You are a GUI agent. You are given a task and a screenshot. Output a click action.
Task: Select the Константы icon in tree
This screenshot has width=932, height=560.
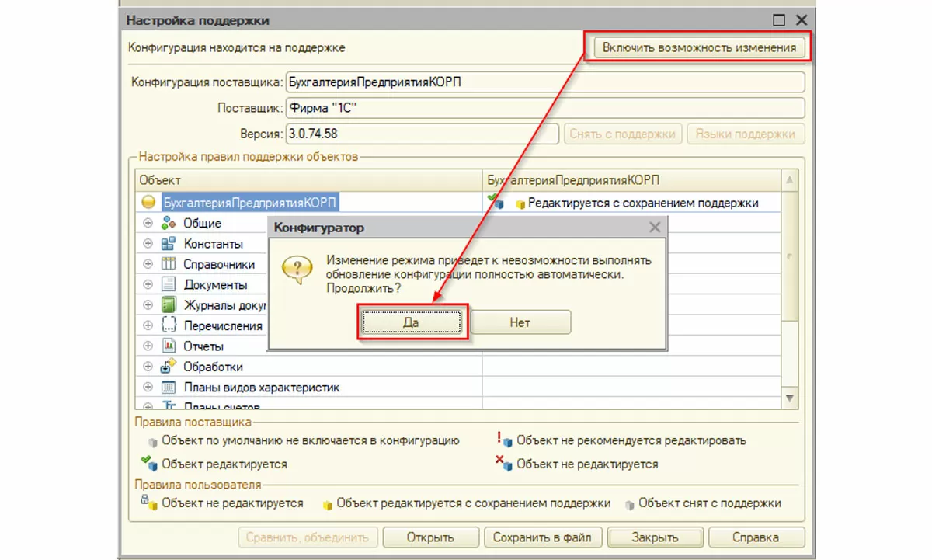point(169,243)
